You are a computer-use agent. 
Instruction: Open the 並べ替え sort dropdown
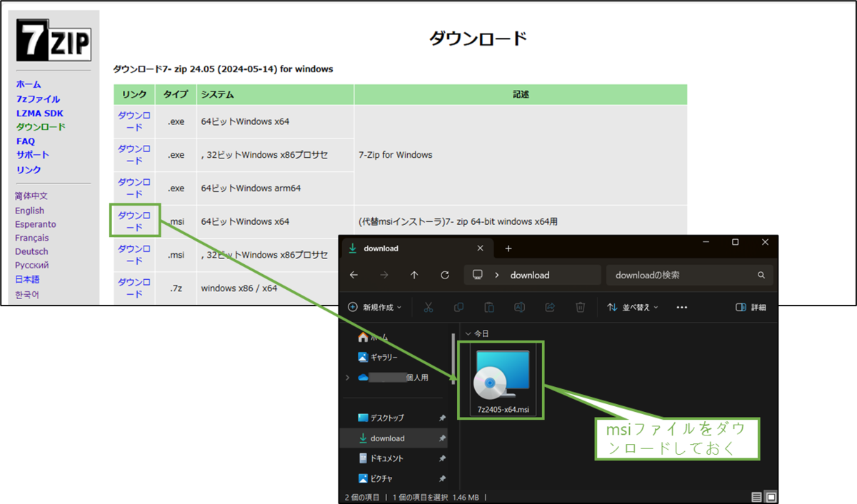(633, 307)
